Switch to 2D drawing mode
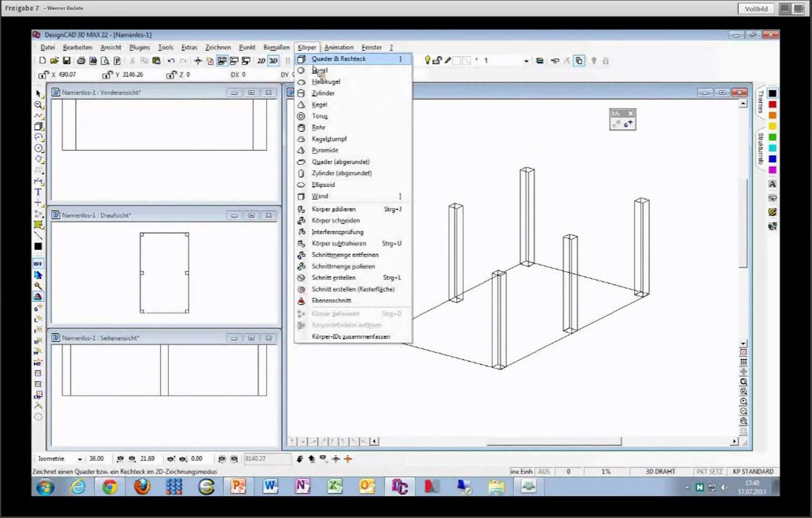Viewport: 812px width, 518px height. click(261, 60)
